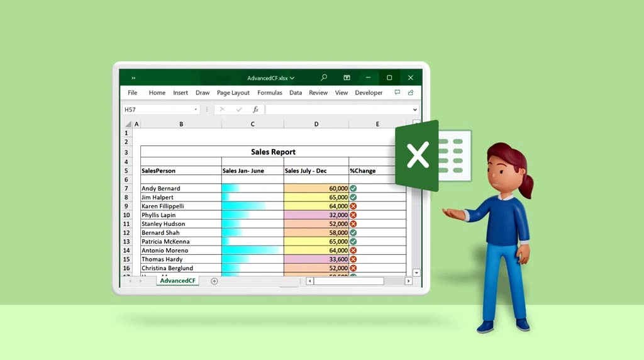Select row 12 header
The height and width of the screenshot is (360, 644).
(x=126, y=233)
